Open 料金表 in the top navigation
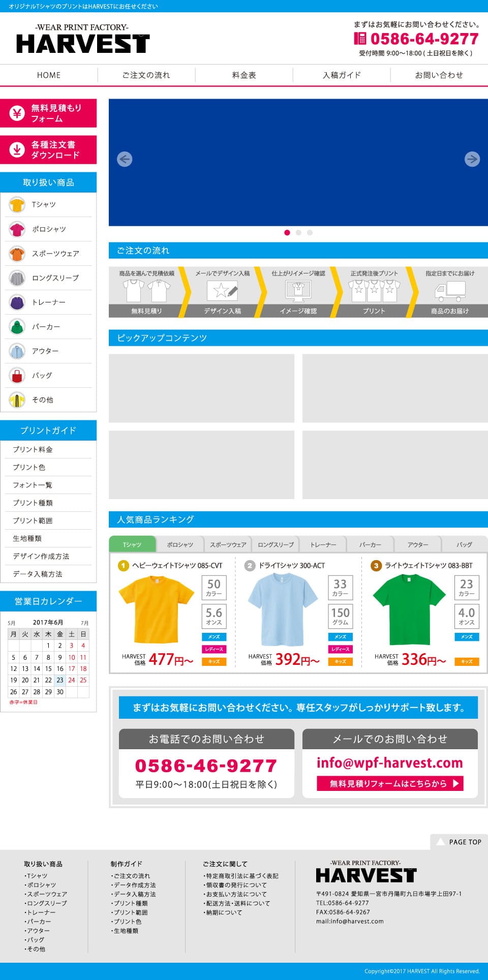The width and height of the screenshot is (488, 980). (x=244, y=75)
